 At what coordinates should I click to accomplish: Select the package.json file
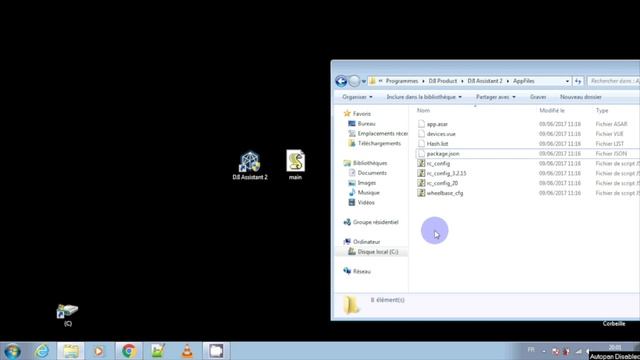tap(443, 153)
